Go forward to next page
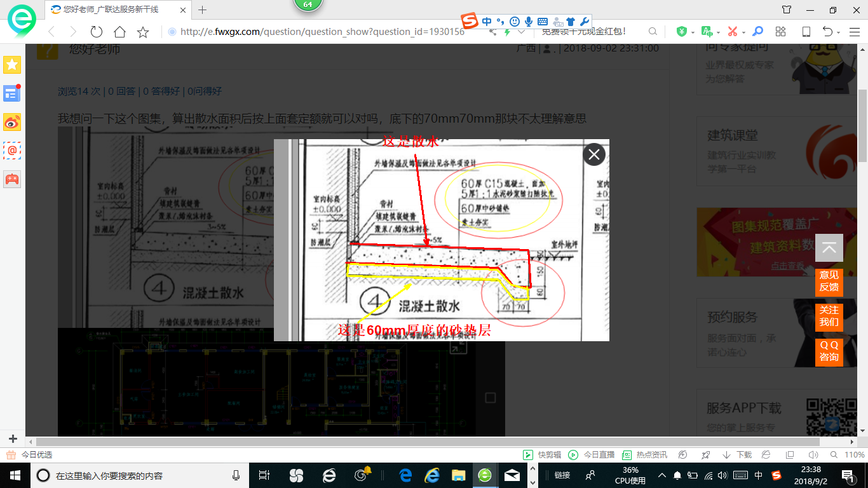Screen dimensions: 868x488 73,32
